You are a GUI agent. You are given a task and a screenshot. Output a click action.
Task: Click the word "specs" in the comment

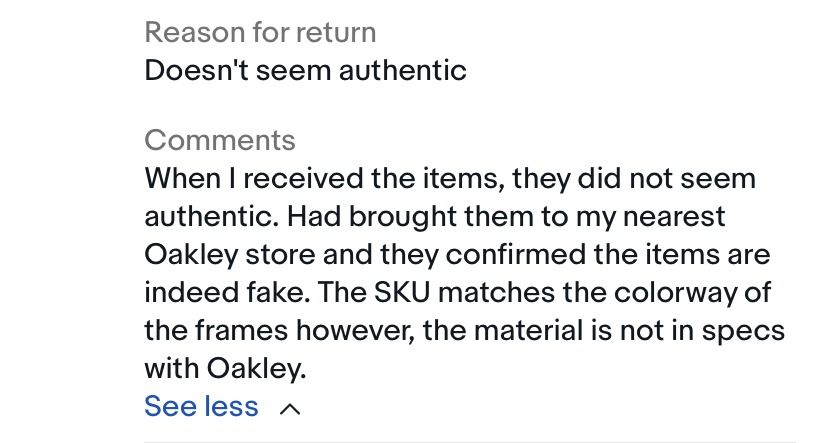click(741, 330)
